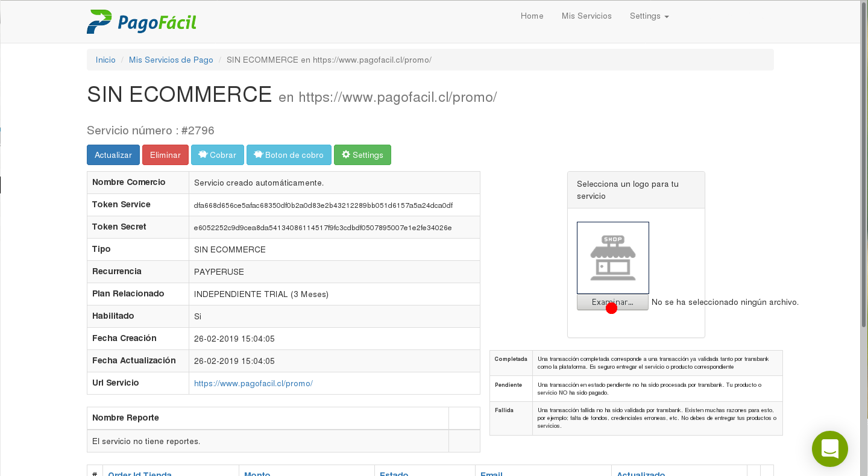The width and height of the screenshot is (868, 476).
Task: Click 'INDEPENDIENTE TRIAL (3 Meses)' plan value
Action: [x=261, y=294]
